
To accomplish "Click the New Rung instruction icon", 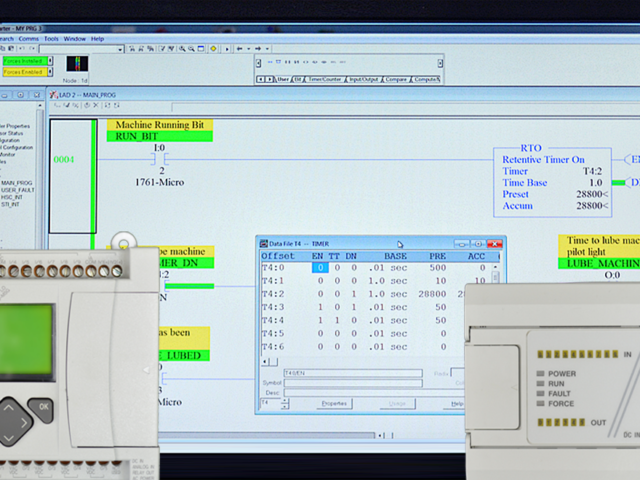I will click(270, 62).
